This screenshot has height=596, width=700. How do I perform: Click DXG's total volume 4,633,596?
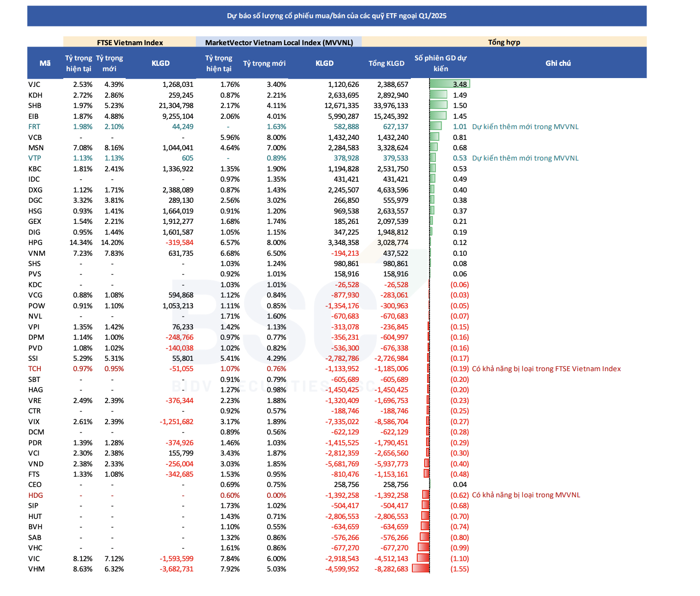[393, 190]
